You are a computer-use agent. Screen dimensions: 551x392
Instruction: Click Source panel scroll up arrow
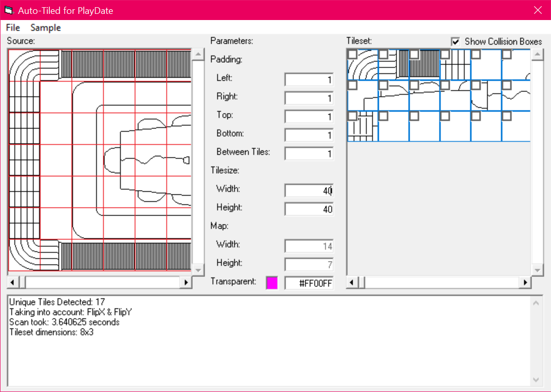(198, 54)
